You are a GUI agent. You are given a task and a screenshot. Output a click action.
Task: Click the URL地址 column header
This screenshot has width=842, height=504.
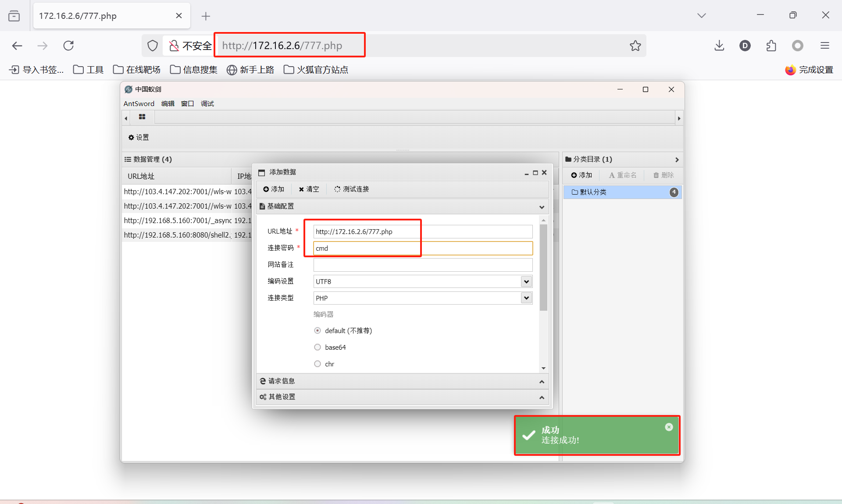[x=177, y=176]
